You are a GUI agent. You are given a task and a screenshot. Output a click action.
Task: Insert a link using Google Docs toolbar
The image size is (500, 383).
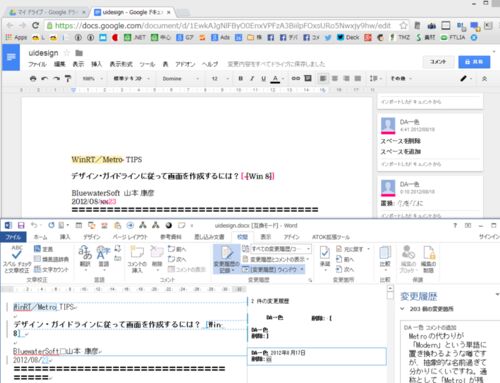tap(295, 78)
